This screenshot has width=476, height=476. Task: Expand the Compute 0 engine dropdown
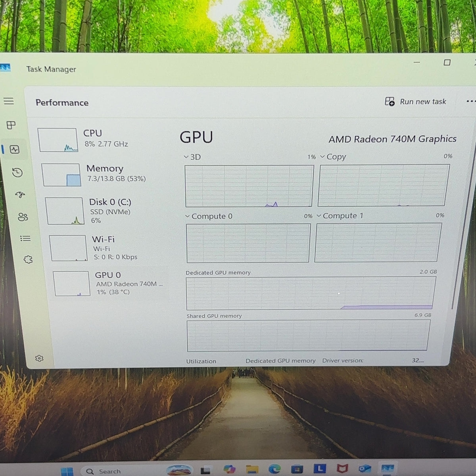[209, 216]
